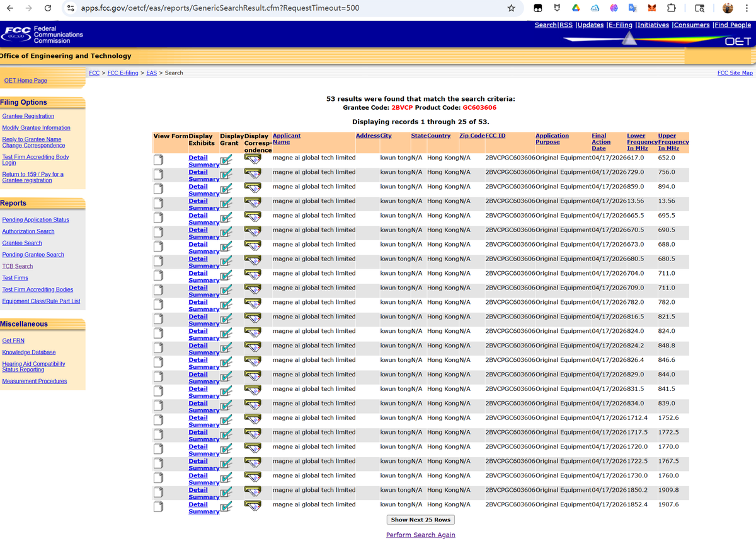This screenshot has height=553, width=756.
Task: Sort by Lower Frequency In MHz header
Action: coord(642,142)
